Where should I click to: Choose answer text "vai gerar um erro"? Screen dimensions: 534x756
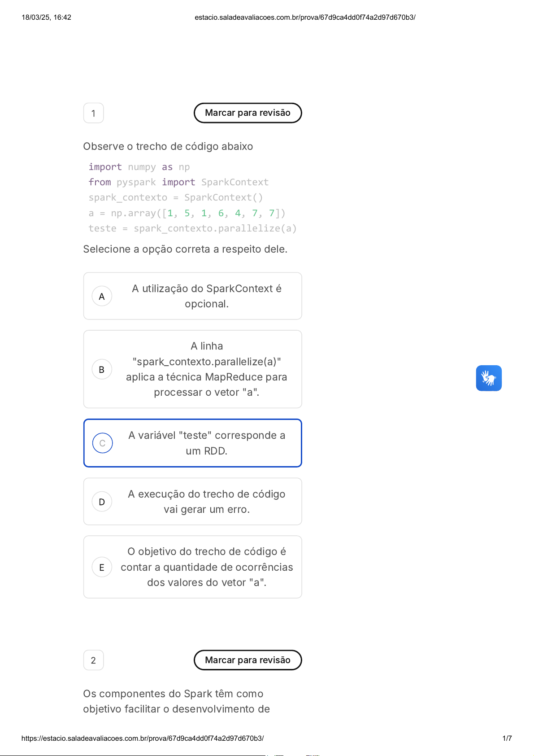[207, 502]
